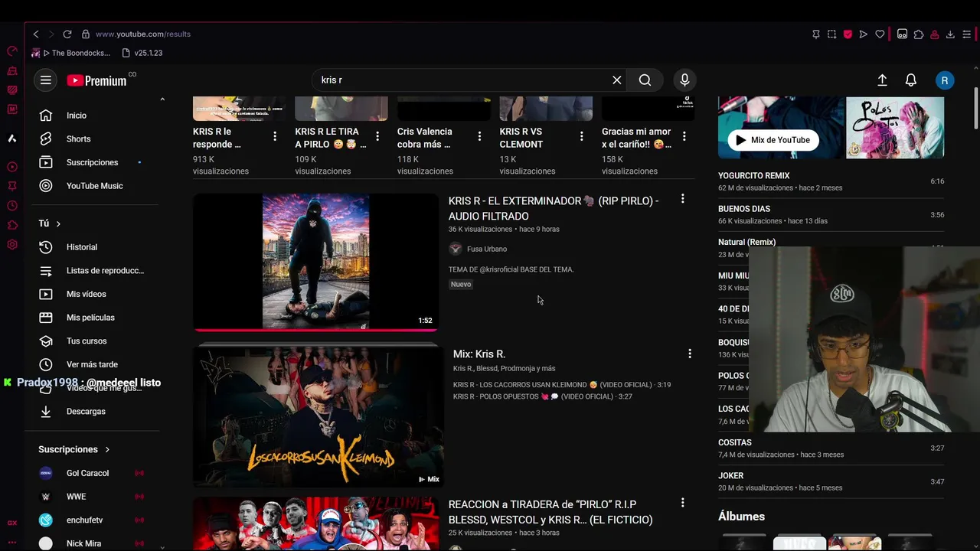This screenshot has width=980, height=551.
Task: Play COSITAS in the song list
Action: pos(831,448)
